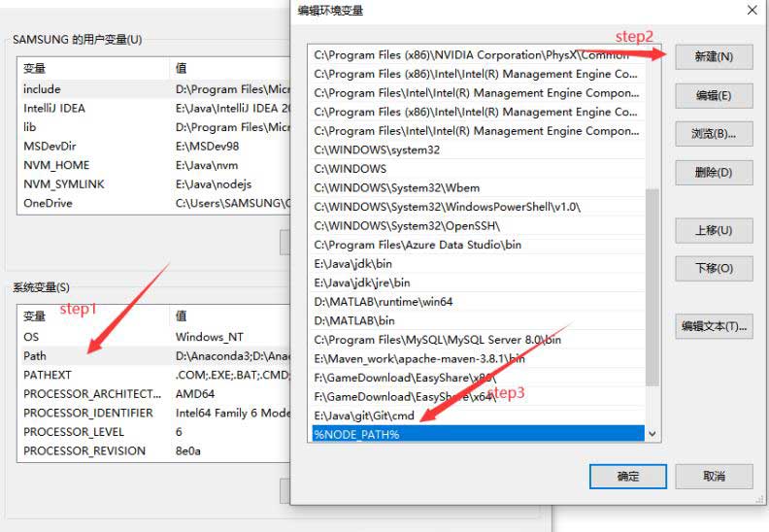Select the OneDrive user variable row
This screenshot has height=532, width=769.
click(154, 204)
